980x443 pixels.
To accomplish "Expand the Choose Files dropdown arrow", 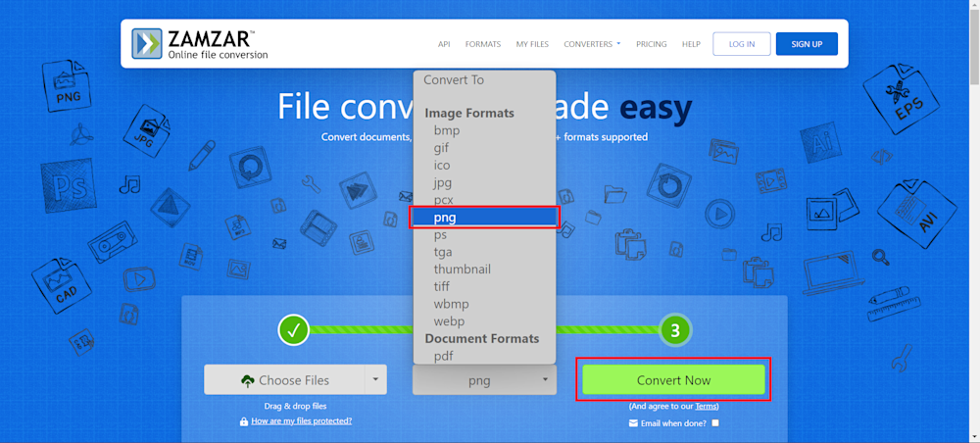I will point(374,380).
